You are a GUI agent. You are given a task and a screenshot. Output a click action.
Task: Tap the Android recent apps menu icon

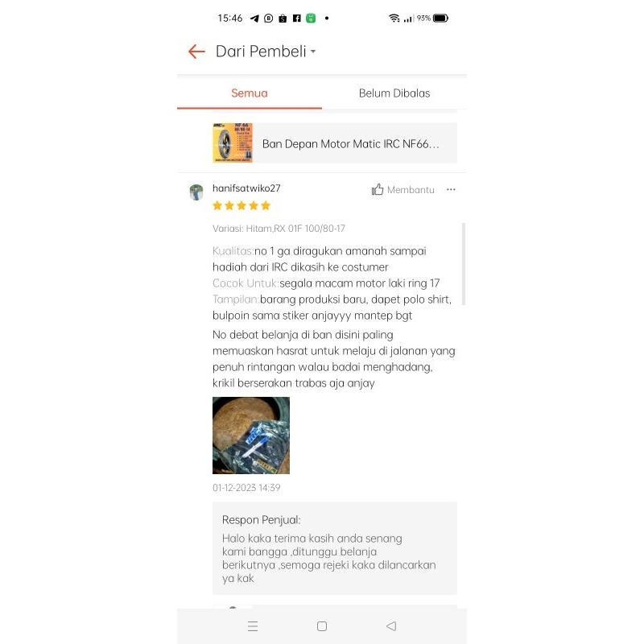(x=253, y=626)
